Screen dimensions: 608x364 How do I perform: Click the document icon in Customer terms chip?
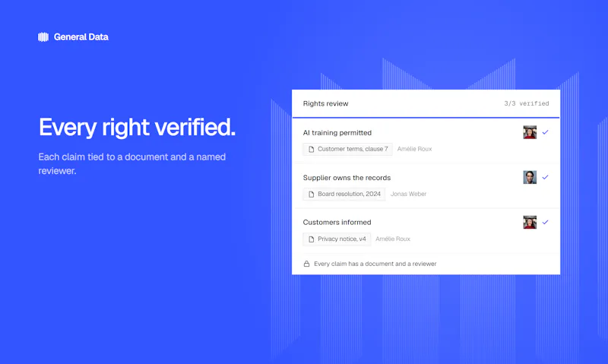pyautogui.click(x=312, y=149)
